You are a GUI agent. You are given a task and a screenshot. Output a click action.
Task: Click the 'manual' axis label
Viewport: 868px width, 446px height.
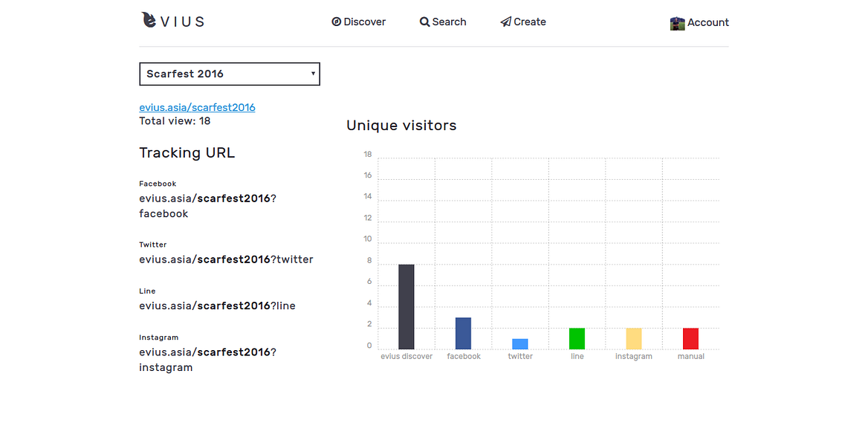(691, 356)
